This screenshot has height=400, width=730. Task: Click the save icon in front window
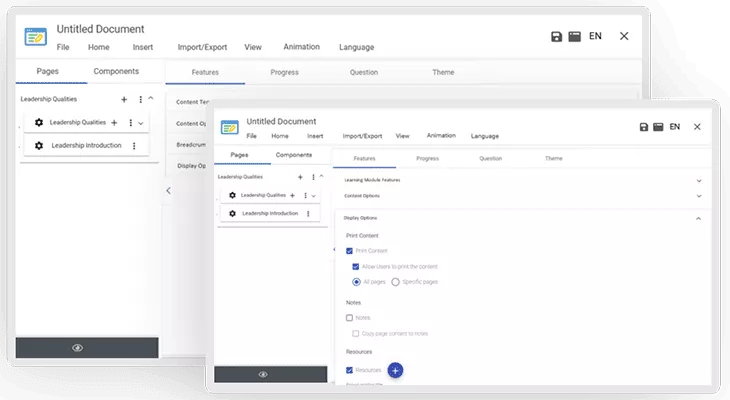[x=643, y=127]
